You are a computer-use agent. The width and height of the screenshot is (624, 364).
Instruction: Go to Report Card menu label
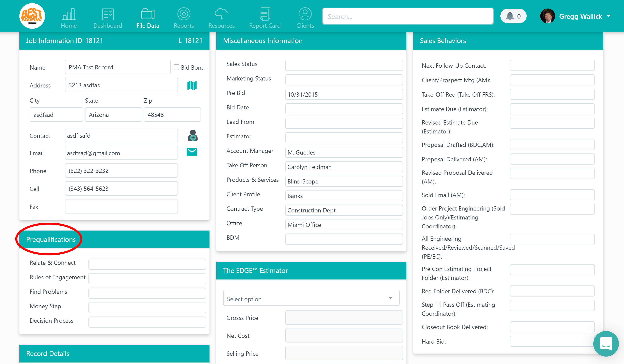click(265, 26)
